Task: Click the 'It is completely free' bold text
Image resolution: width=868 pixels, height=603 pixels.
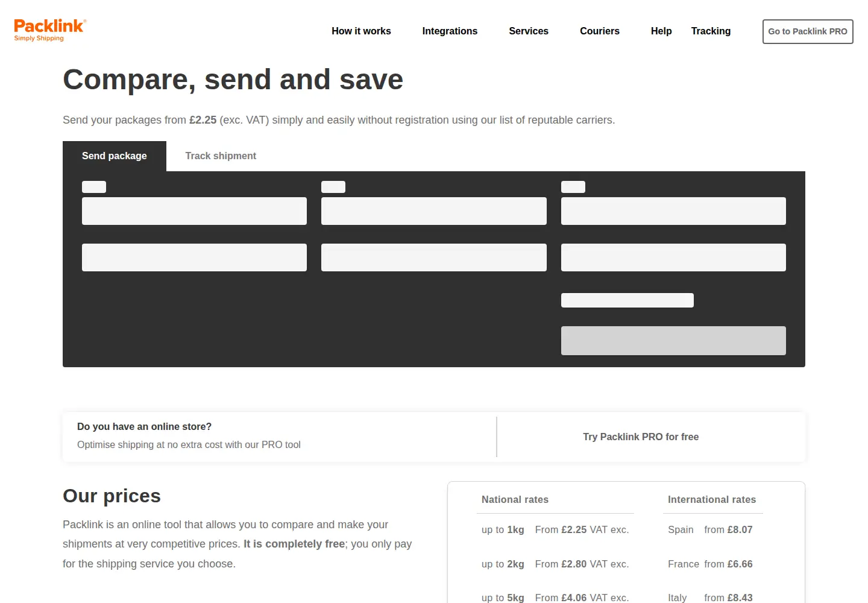Action: click(x=294, y=544)
